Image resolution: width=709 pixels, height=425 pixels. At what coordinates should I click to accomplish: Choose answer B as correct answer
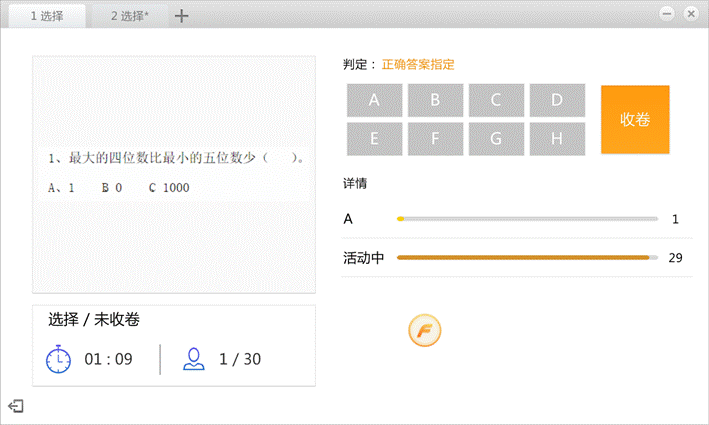[435, 100]
